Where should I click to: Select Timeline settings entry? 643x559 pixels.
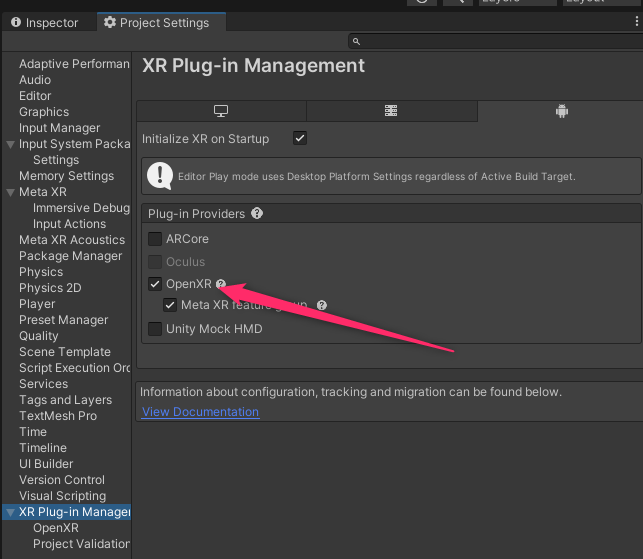click(43, 448)
